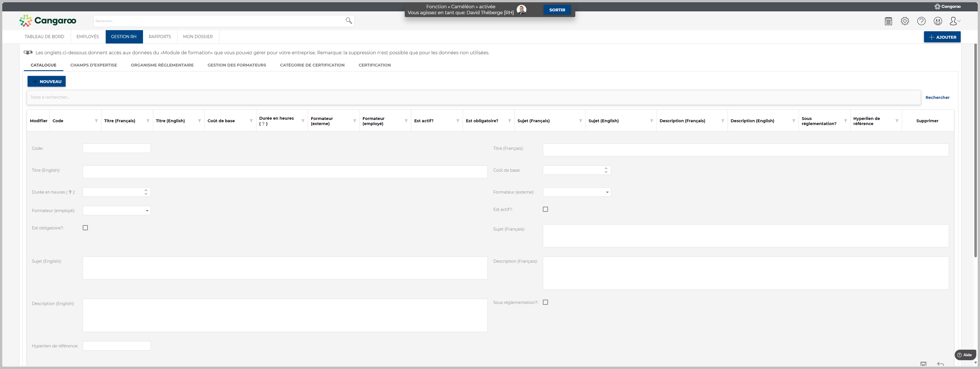The image size is (980, 369).
Task: Click the help question mark icon
Action: (921, 21)
